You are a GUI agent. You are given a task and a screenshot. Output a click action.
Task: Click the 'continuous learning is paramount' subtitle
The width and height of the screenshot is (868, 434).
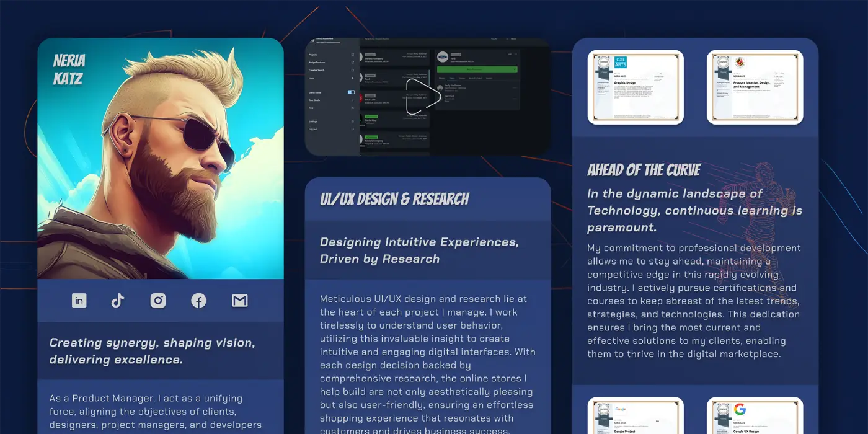[694, 210]
